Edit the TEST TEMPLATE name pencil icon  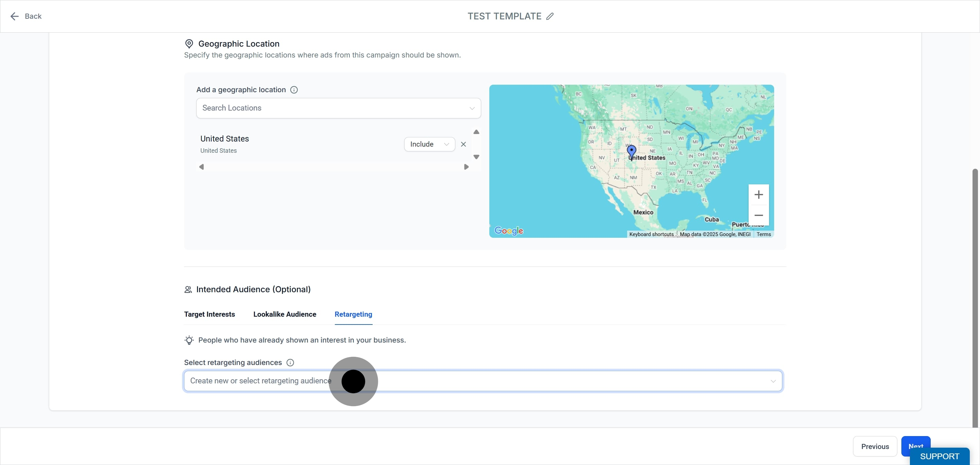pos(550,16)
